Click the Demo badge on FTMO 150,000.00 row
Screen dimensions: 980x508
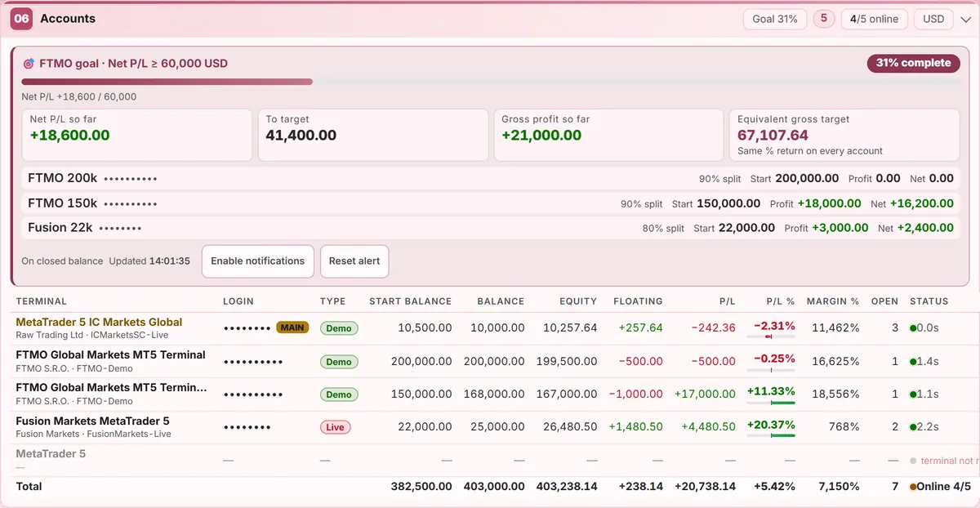click(x=339, y=394)
